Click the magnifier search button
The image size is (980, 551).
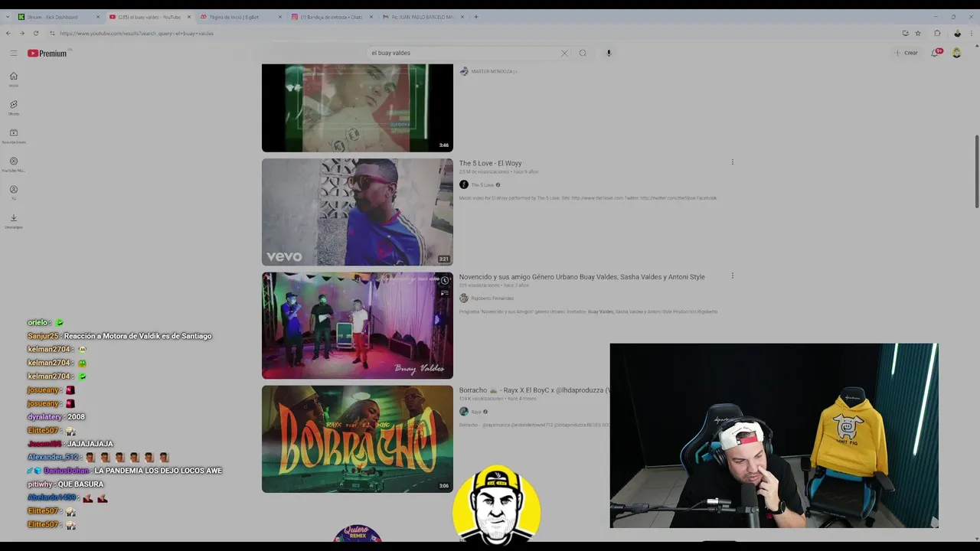click(x=583, y=53)
